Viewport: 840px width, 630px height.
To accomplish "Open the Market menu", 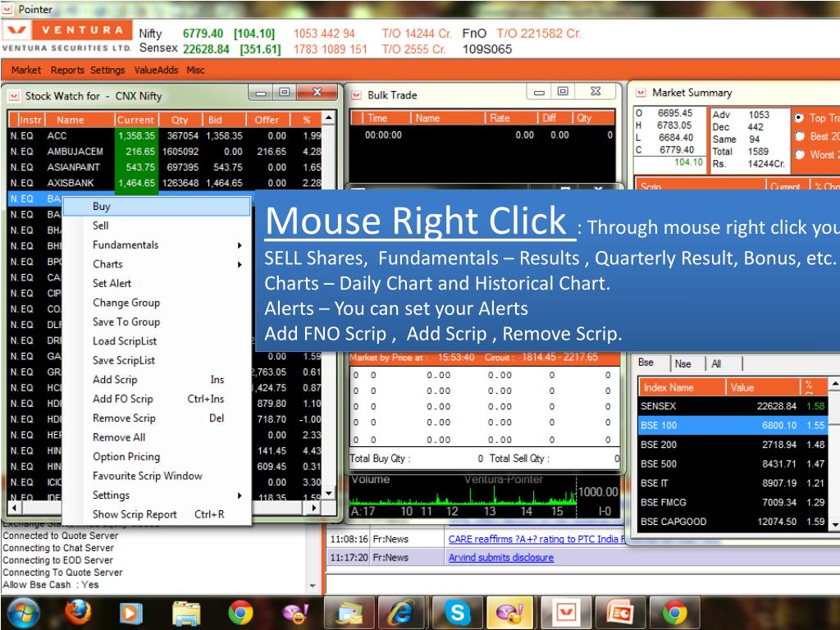I will tap(25, 71).
